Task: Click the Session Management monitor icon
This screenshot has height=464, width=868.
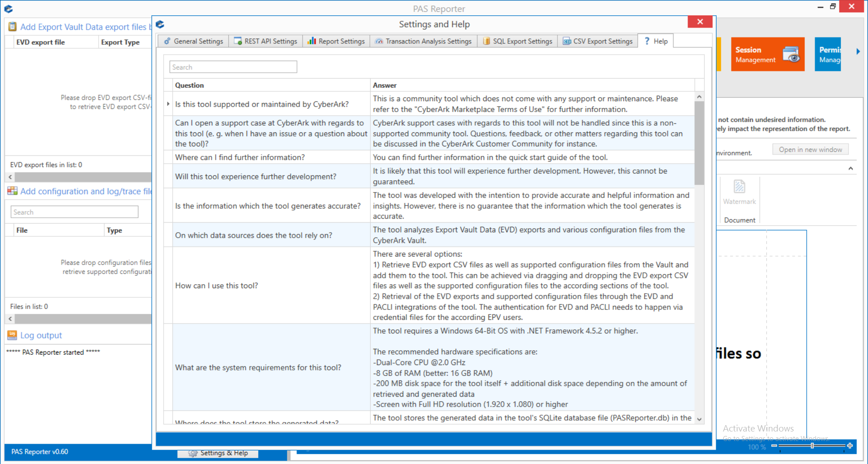Action: (x=791, y=55)
